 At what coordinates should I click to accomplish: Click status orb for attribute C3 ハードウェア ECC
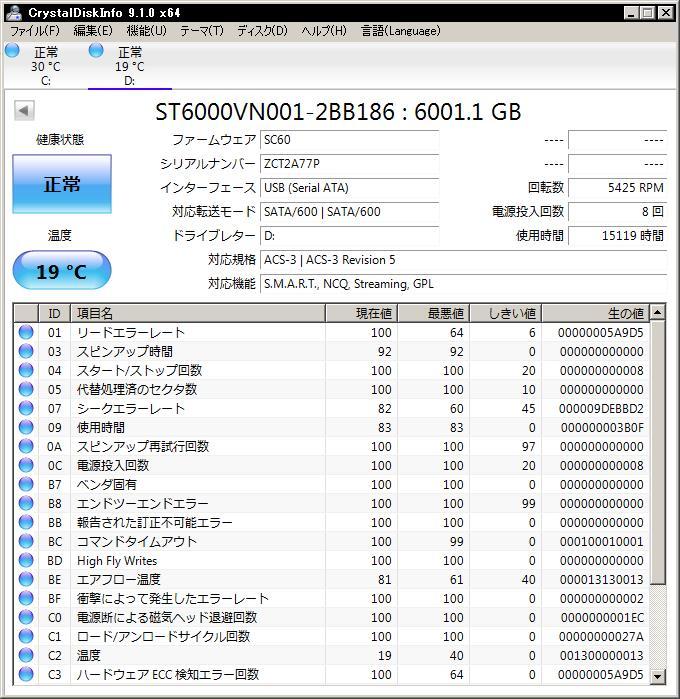(x=26, y=674)
